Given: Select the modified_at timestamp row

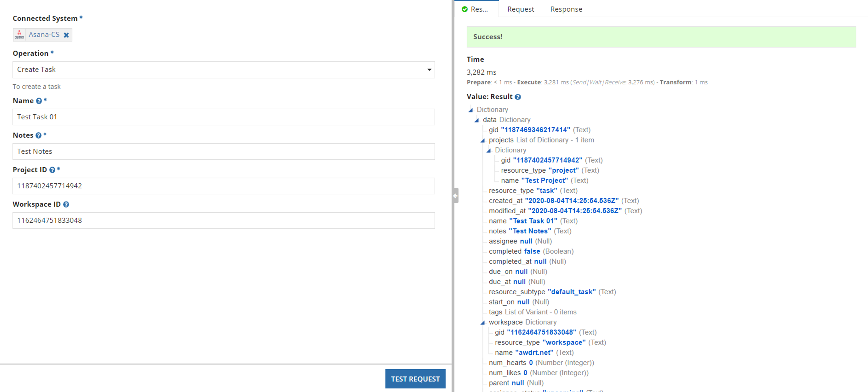Looking at the screenshot, I should (x=565, y=211).
